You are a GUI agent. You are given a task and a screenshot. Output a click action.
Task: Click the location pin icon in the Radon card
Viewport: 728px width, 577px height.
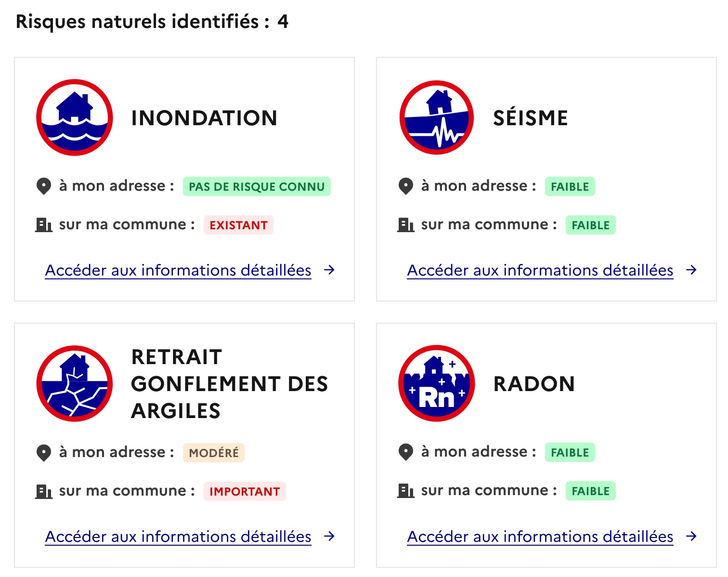(x=406, y=452)
